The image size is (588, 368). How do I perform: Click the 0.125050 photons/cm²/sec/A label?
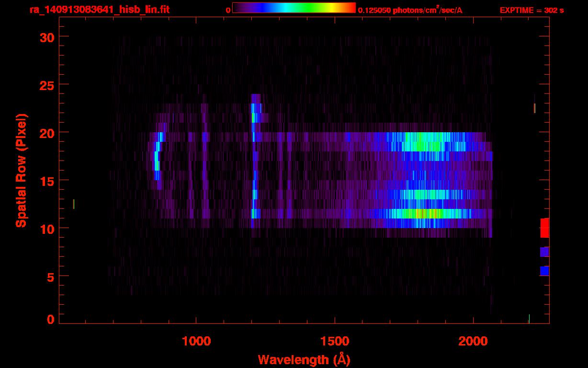[x=410, y=10]
